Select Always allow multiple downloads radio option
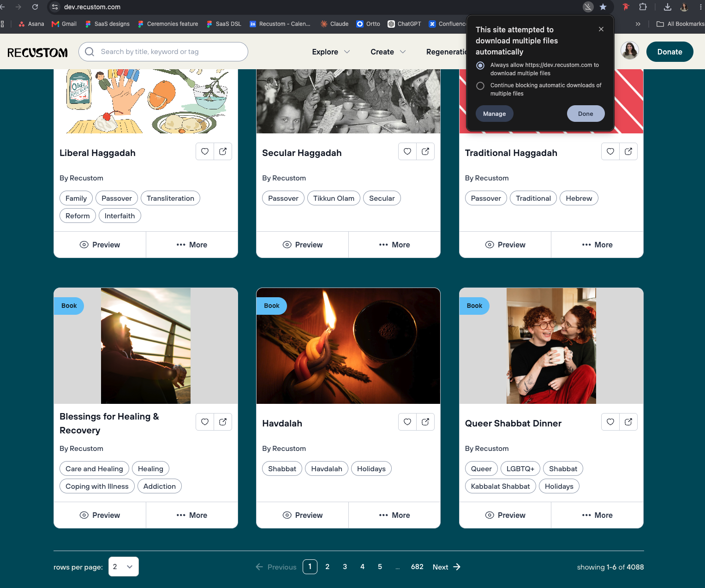The image size is (705, 588). (480, 66)
